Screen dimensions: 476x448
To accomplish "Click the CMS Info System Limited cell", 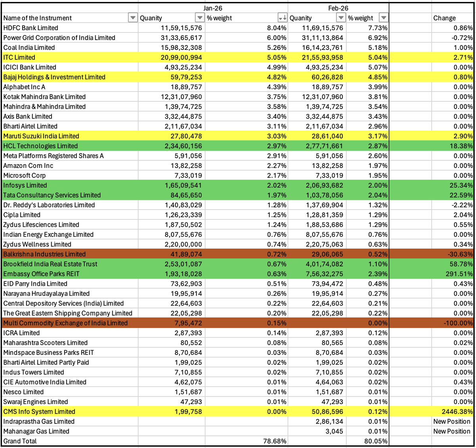I will click(70, 412).
